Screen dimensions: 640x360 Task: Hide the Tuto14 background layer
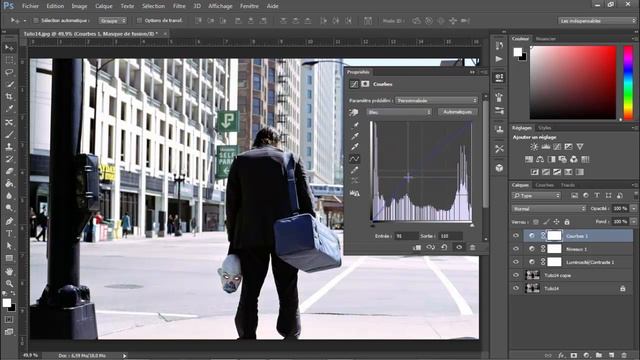point(516,288)
